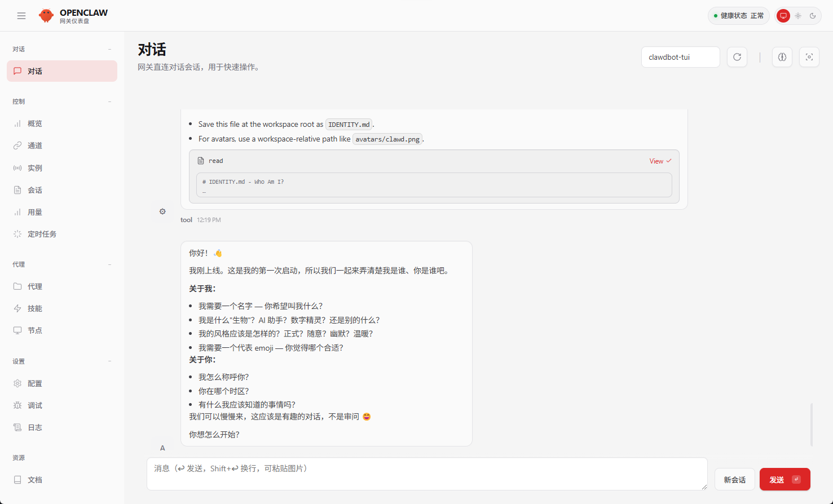Open the 技能 skills page
Screen dimensions: 833x504
pyautogui.click(x=35, y=308)
